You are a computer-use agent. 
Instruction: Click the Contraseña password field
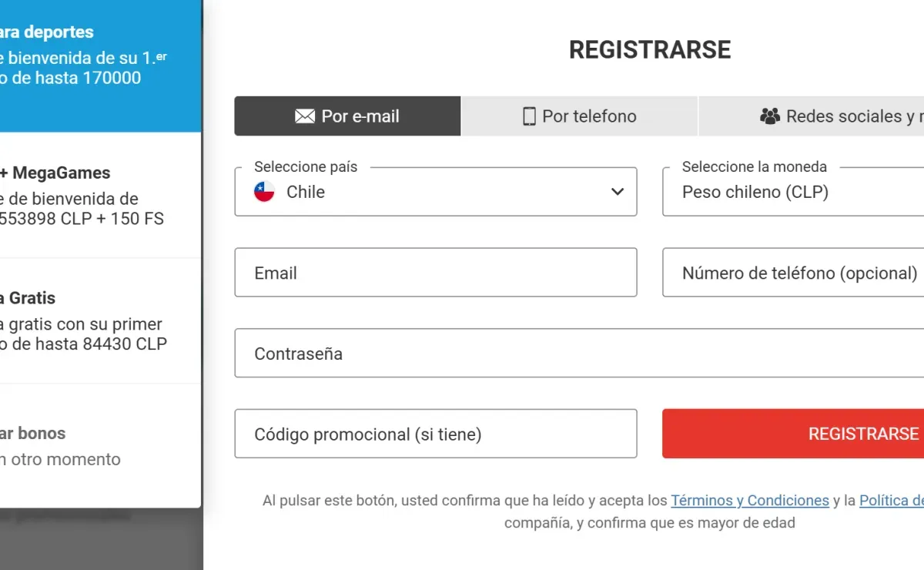click(x=579, y=353)
